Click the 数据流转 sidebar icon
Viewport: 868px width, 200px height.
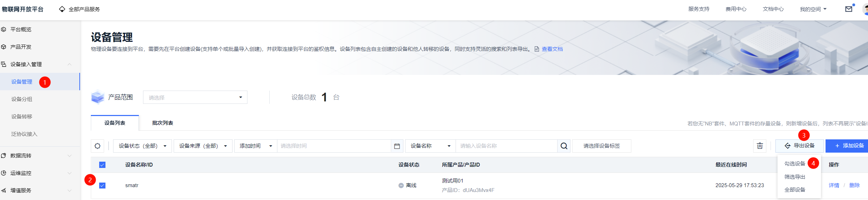coord(3,155)
